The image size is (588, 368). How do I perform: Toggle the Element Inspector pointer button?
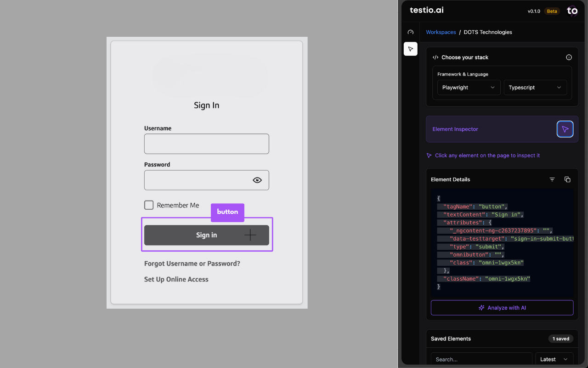tap(565, 129)
